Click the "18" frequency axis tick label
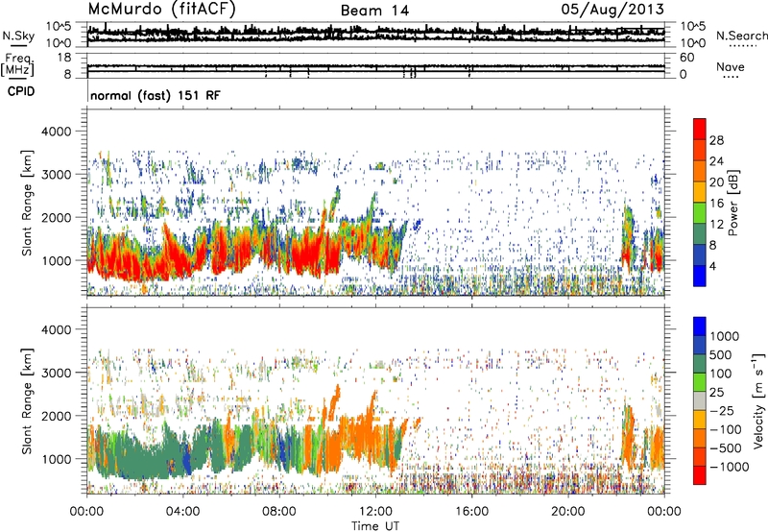The width and height of the screenshot is (768, 532). click(x=64, y=58)
